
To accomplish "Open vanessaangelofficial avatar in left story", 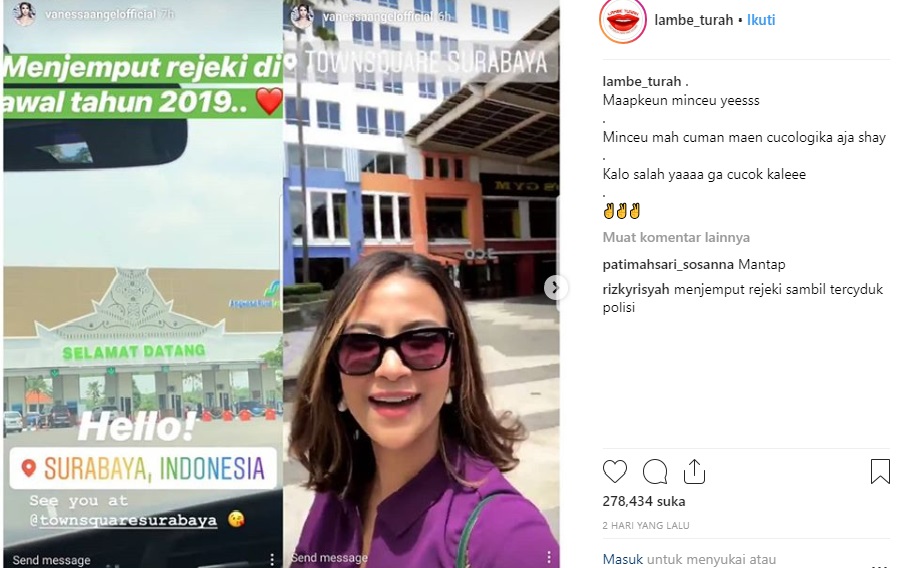I will 25,14.
